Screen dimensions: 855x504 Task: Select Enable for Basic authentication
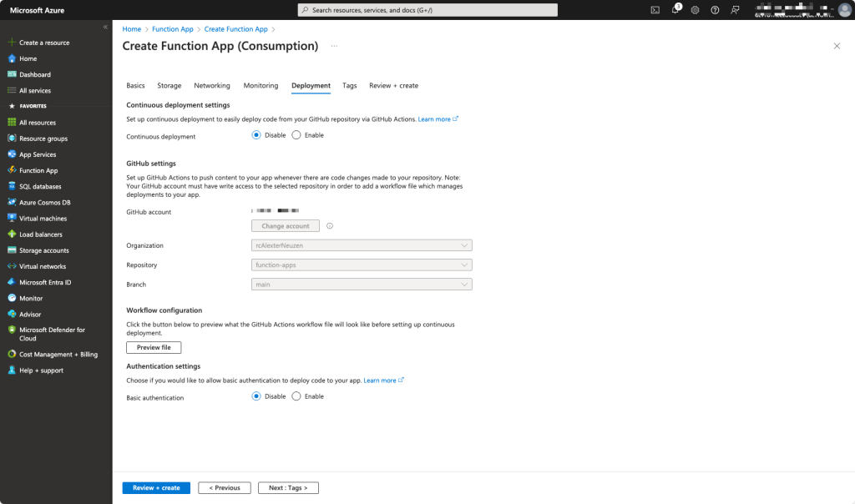coord(296,396)
